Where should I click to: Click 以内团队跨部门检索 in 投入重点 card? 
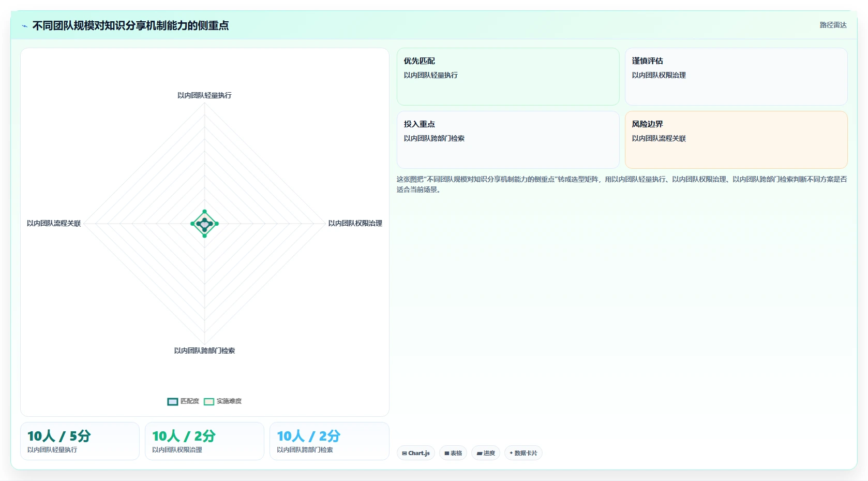[434, 138]
